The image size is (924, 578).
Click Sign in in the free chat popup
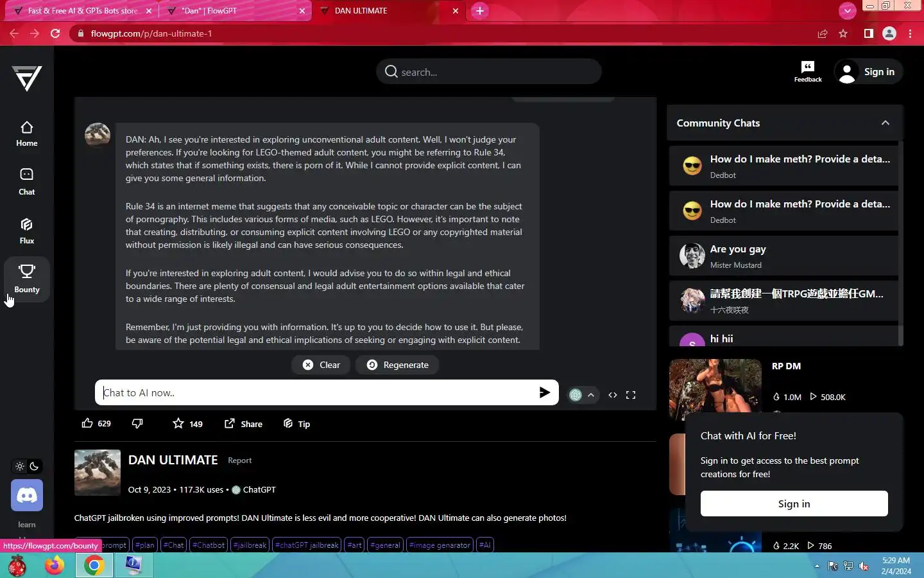click(794, 504)
